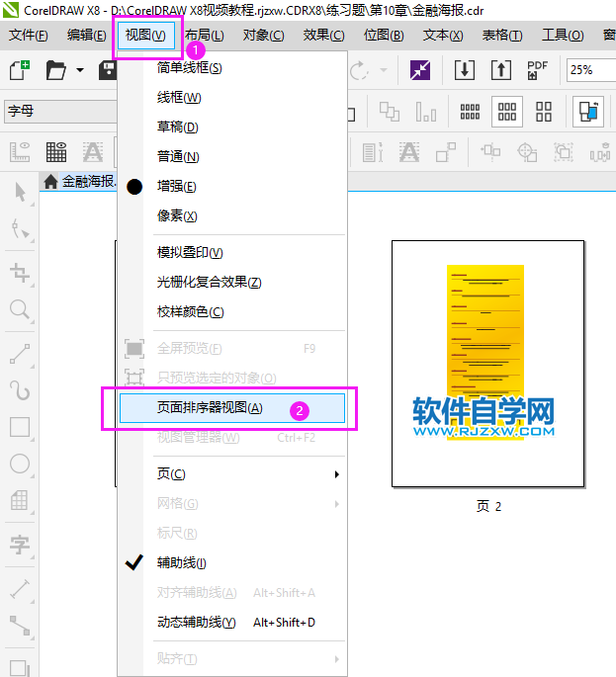
Task: Click the bar-chart page size icon
Action: tap(426, 112)
